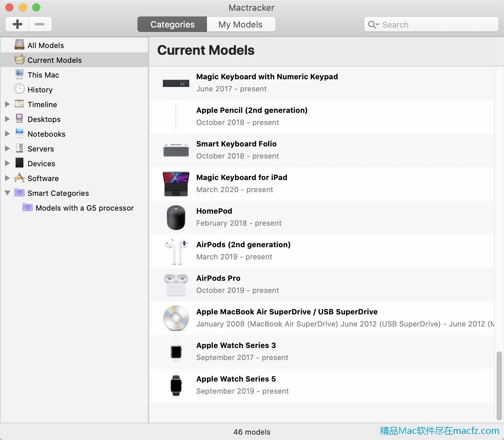Select All Models in sidebar
Image resolution: width=504 pixels, height=440 pixels.
[x=46, y=45]
